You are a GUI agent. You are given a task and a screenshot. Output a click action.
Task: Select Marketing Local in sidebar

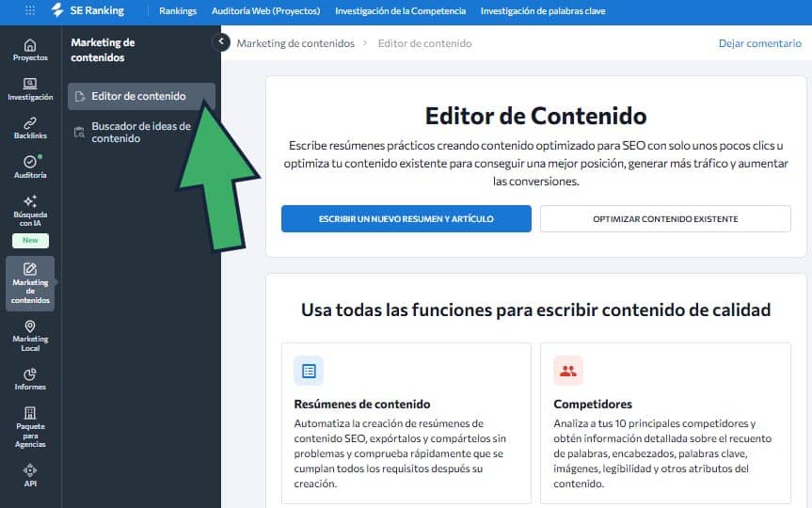click(x=30, y=336)
